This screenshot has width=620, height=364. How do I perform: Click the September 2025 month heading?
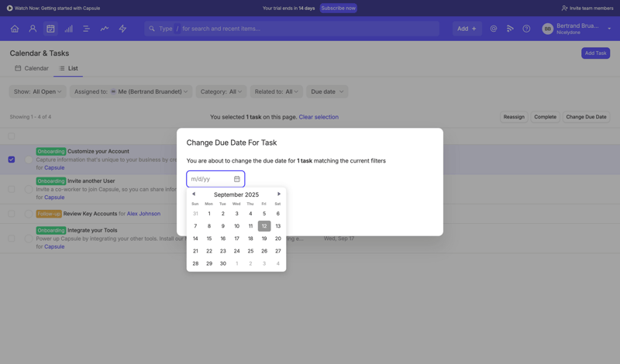(236, 194)
